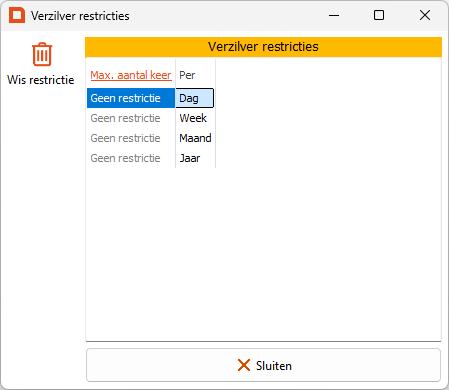Minimize the Verzilver restricties window
The width and height of the screenshot is (449, 390).
pyautogui.click(x=334, y=15)
